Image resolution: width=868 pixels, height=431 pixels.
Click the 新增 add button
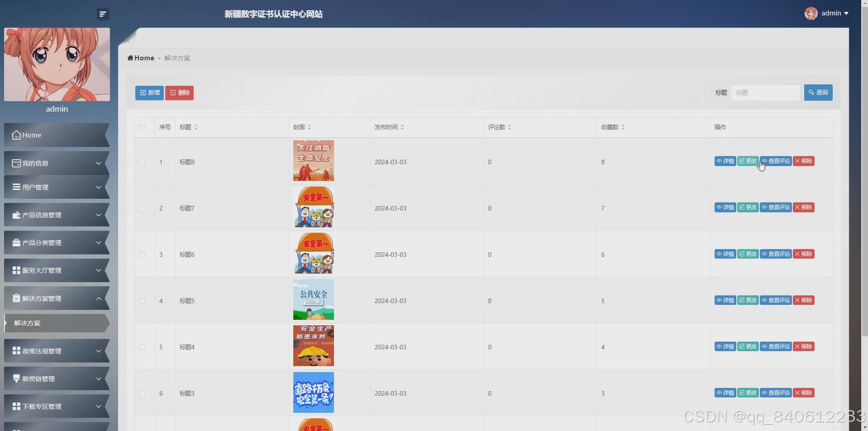(149, 93)
